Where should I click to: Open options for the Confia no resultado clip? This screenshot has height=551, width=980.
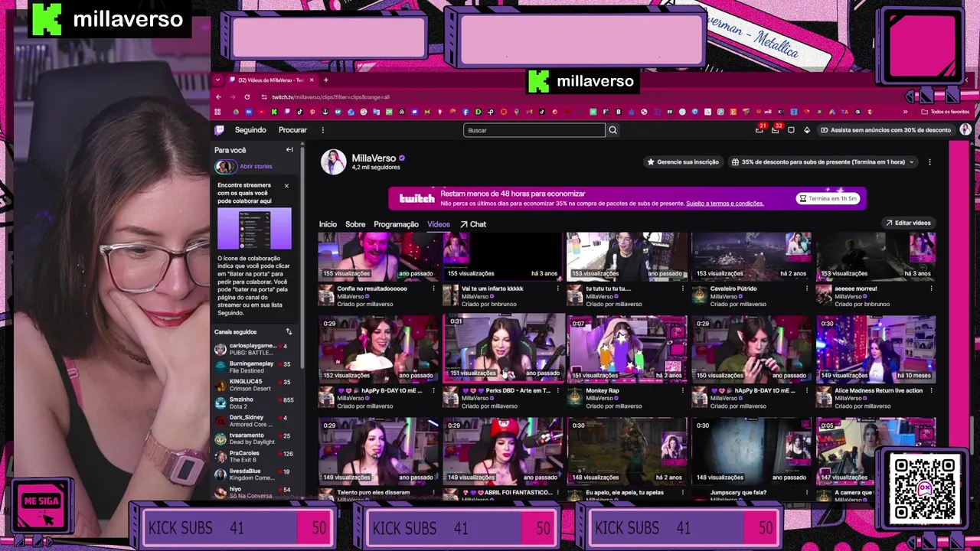coord(433,289)
